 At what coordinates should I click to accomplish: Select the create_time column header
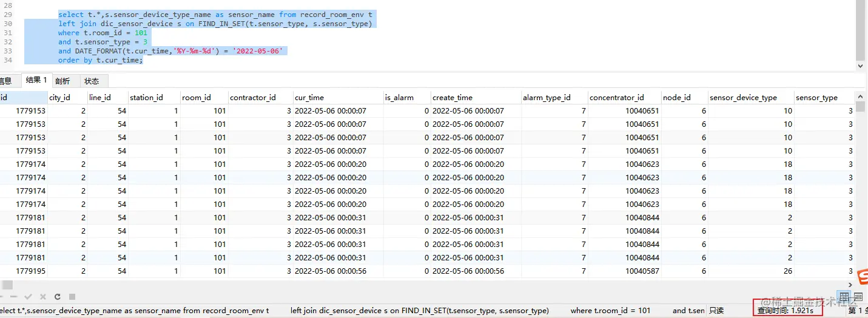(x=476, y=97)
